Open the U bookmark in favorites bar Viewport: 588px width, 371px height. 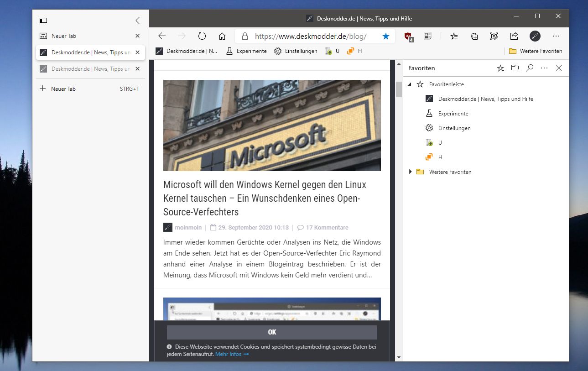(x=332, y=51)
